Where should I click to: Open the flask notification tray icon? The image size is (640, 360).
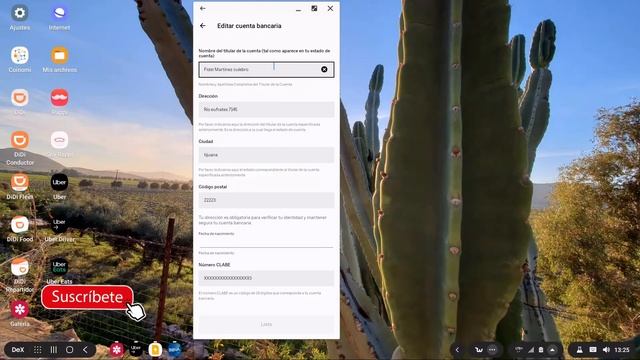579,350
